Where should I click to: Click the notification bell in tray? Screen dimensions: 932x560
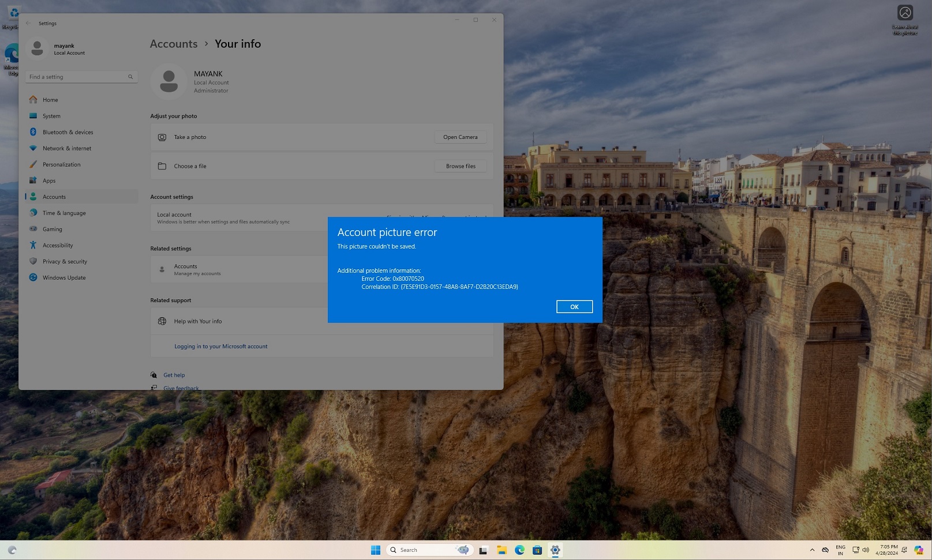pyautogui.click(x=904, y=550)
